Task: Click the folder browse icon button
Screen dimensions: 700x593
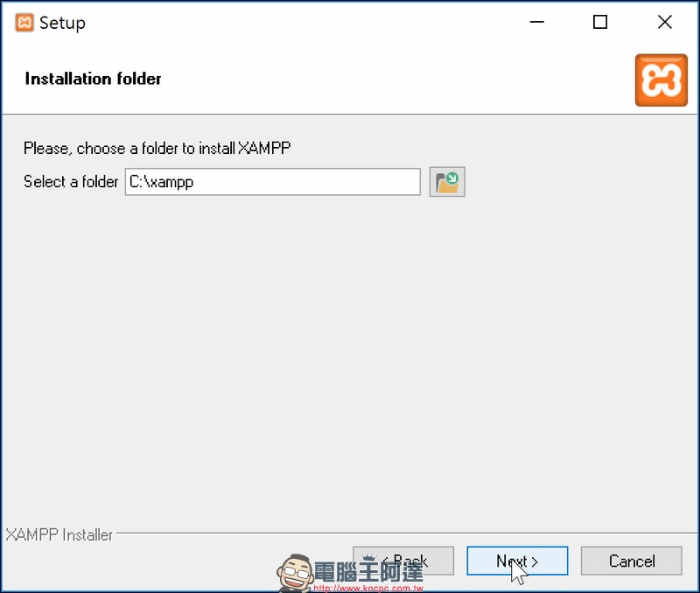Action: [447, 182]
